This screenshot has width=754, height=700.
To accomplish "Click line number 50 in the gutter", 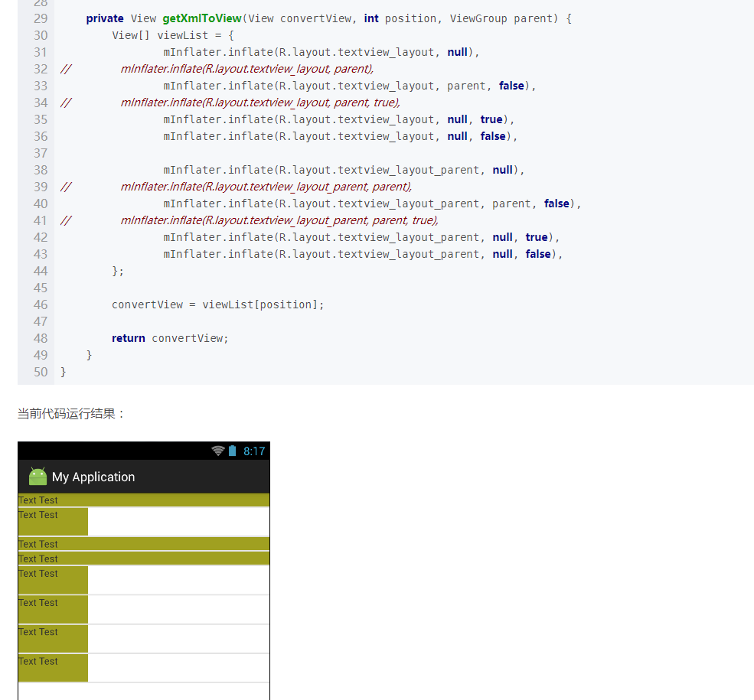I will tap(41, 372).
